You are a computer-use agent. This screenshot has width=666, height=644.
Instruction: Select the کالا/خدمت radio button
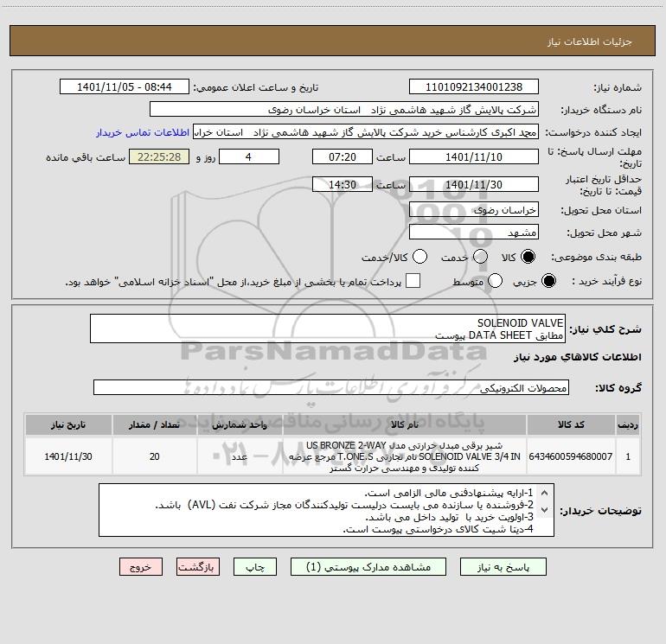[419, 257]
